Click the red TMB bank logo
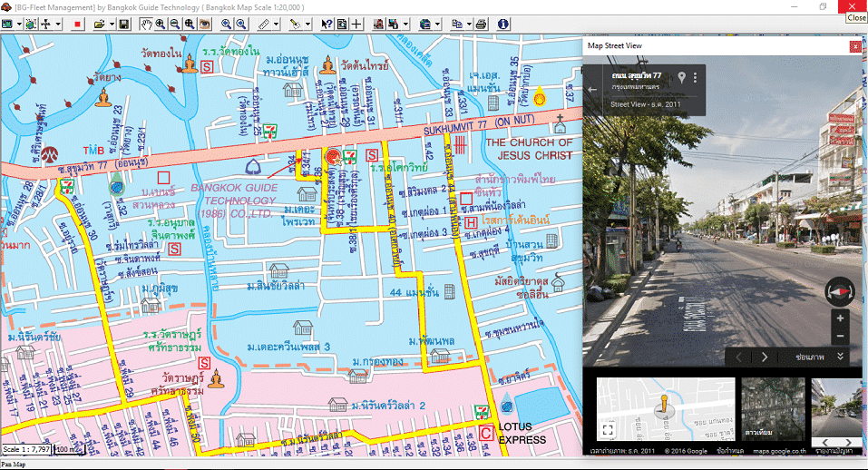This screenshot has width=868, height=470. pos(93,151)
